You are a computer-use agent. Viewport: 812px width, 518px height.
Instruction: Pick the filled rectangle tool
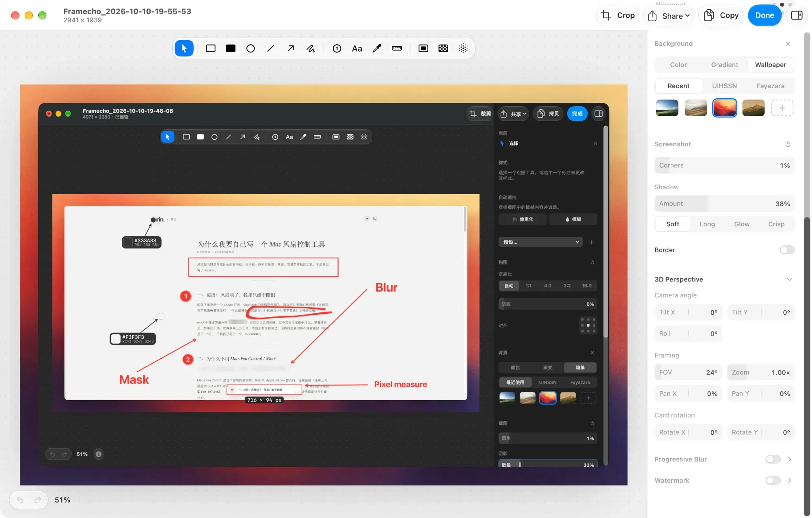tap(230, 48)
